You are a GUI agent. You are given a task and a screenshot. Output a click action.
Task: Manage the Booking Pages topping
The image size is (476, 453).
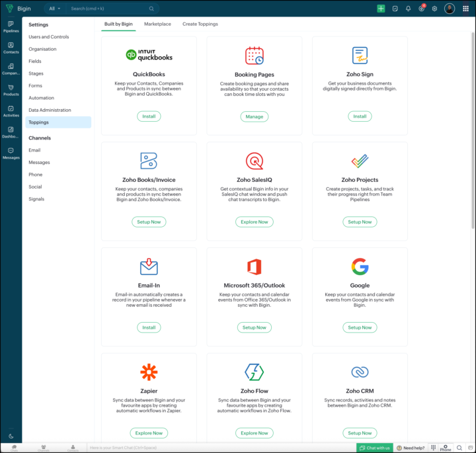[255, 116]
